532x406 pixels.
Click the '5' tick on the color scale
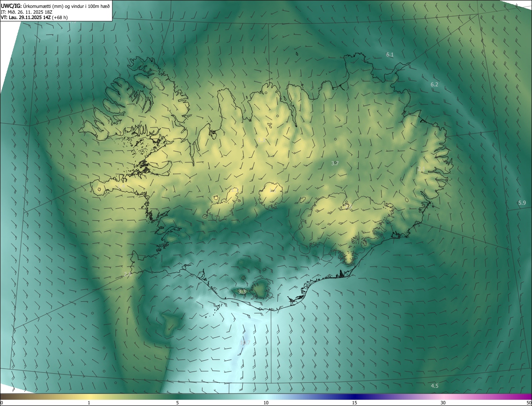(x=177, y=403)
